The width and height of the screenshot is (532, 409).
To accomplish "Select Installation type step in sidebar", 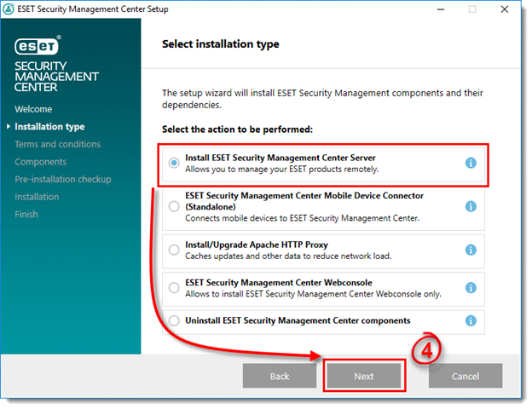I will [x=49, y=127].
